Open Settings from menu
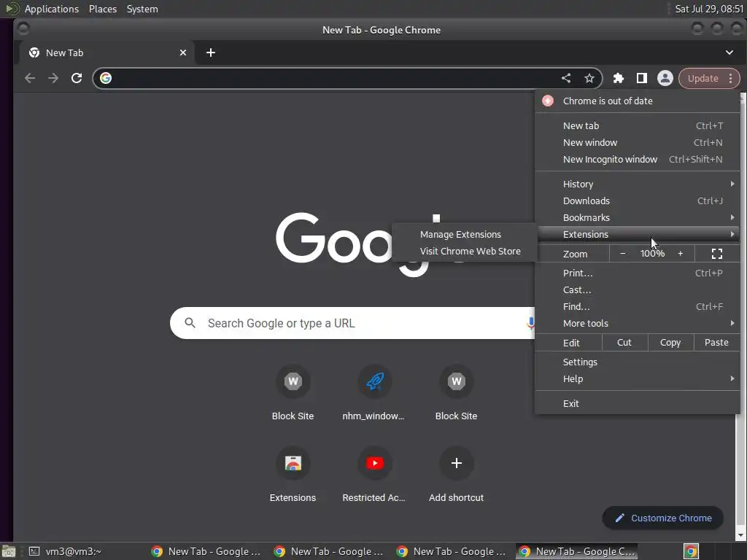Viewport: 747px width, 560px height. (x=638, y=362)
